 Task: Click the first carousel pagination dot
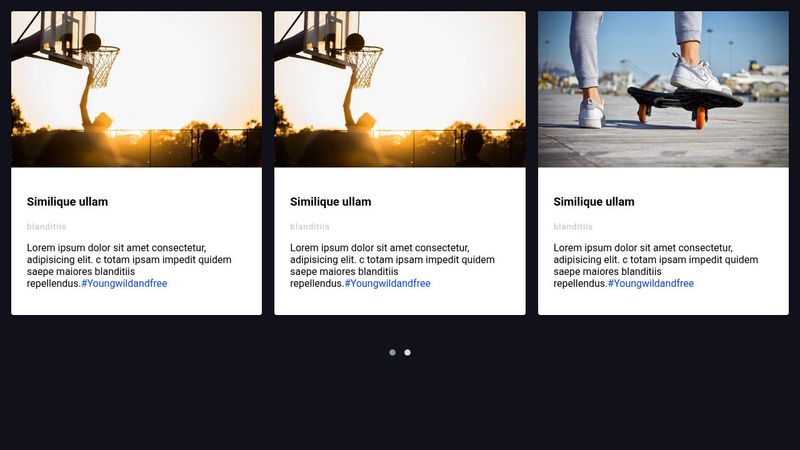[x=392, y=352]
